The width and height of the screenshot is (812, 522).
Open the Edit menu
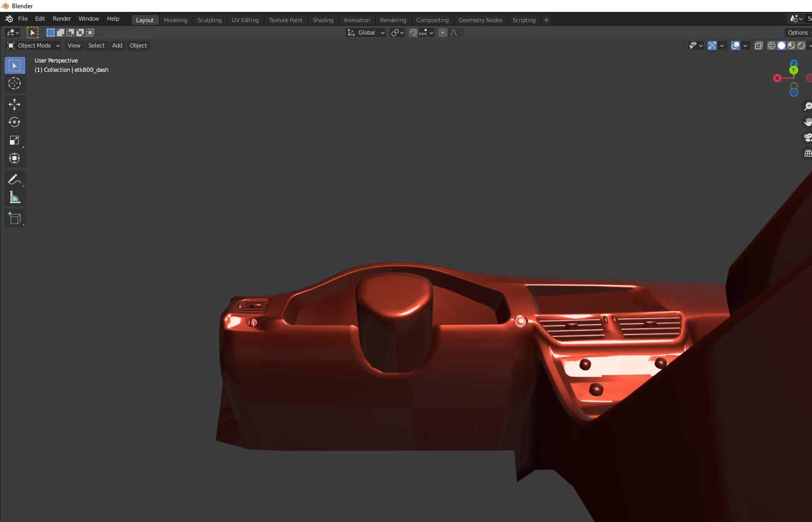pyautogui.click(x=40, y=19)
